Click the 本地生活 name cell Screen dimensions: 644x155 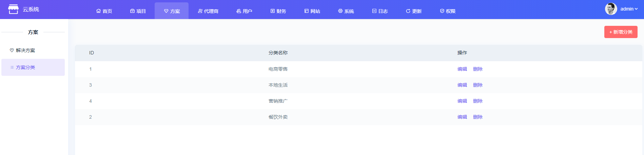[x=278, y=85]
